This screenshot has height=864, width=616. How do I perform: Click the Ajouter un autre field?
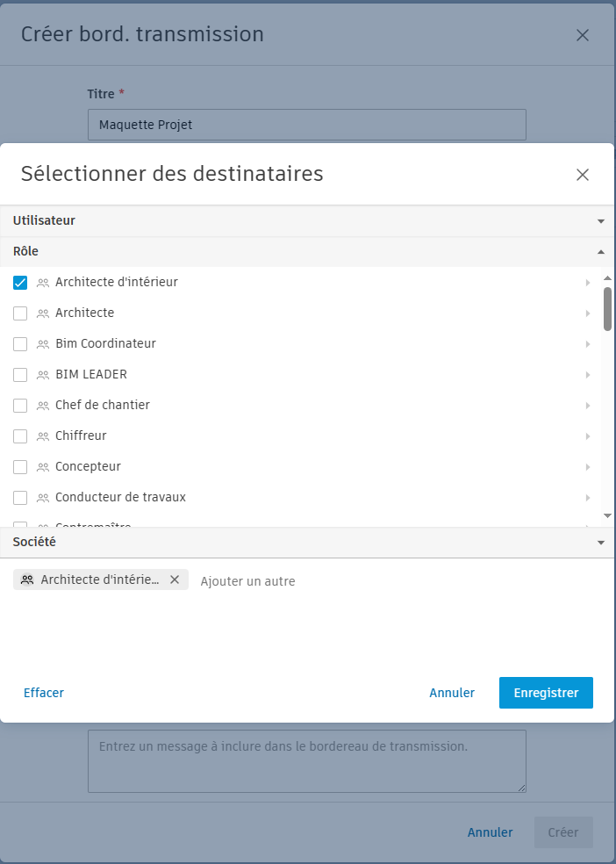tap(248, 580)
